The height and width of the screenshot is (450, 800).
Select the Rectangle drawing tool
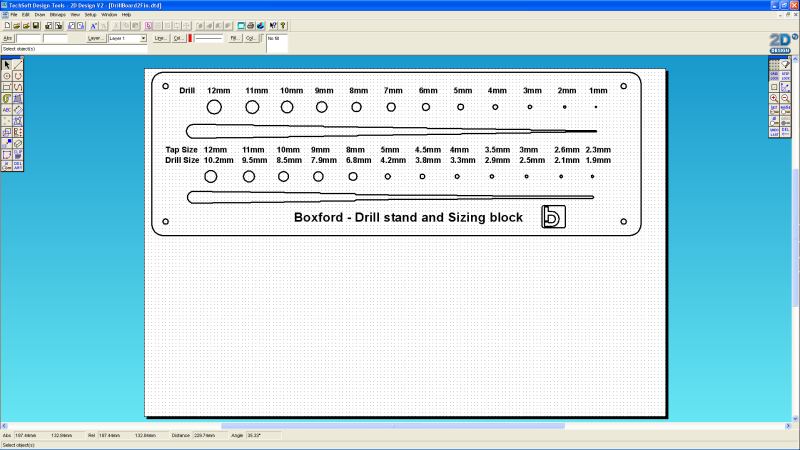pos(7,87)
